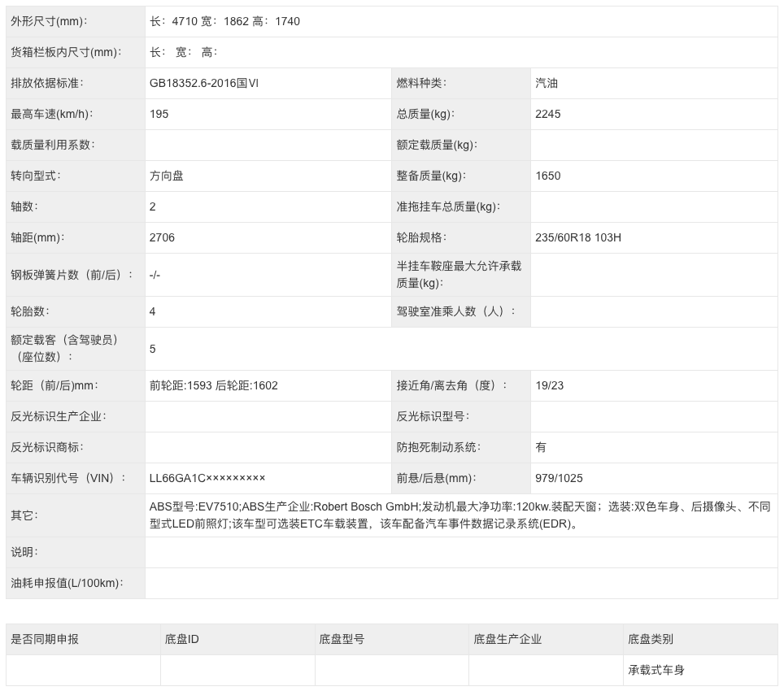The width and height of the screenshot is (784, 691).
Task: Select the 底盘生产企业 column header
Action: click(507, 639)
